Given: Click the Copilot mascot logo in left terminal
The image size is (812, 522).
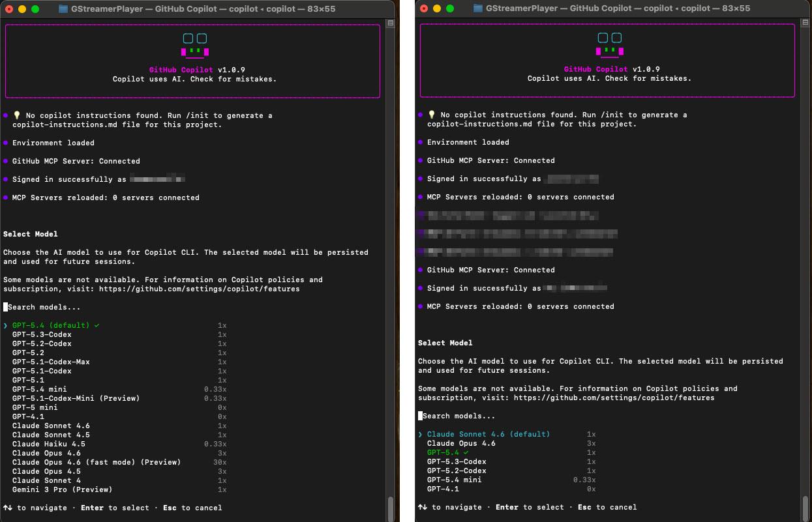Looking at the screenshot, I should tap(195, 46).
